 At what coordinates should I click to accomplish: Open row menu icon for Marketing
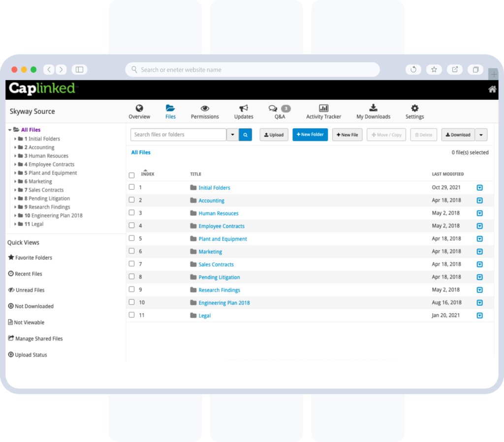(x=479, y=251)
